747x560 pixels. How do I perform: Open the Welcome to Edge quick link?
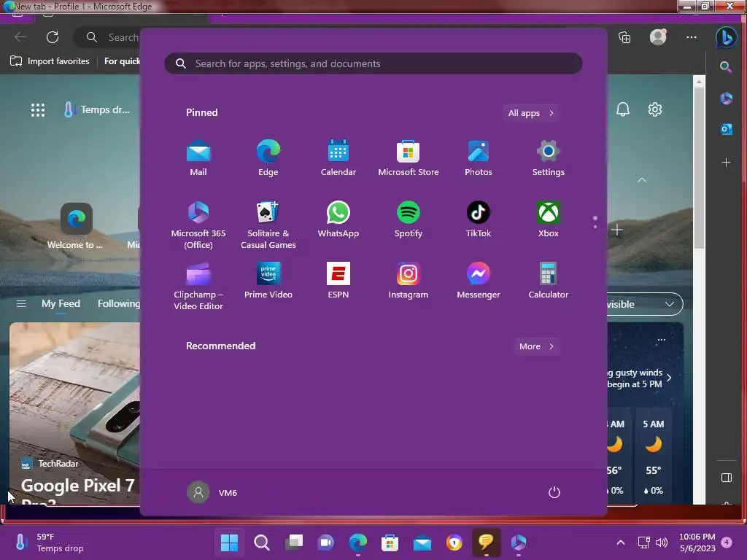tap(76, 226)
